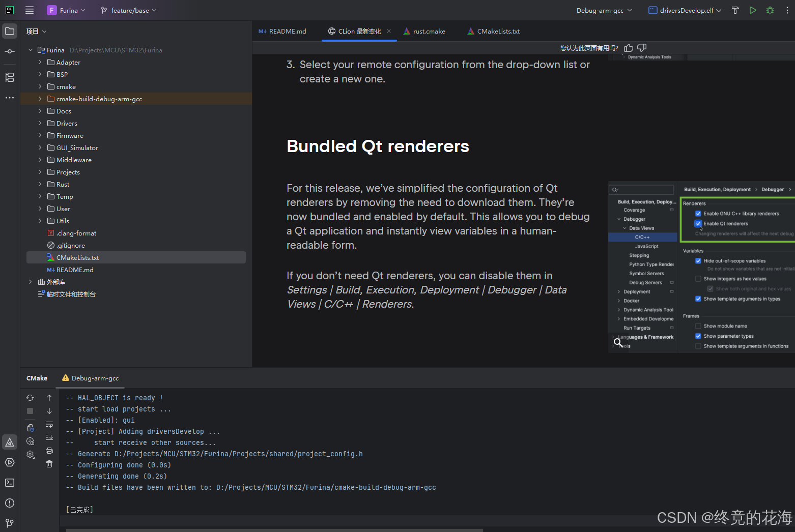Run driversDevelop.elf with the play icon
The height and width of the screenshot is (532, 795).
click(x=753, y=10)
